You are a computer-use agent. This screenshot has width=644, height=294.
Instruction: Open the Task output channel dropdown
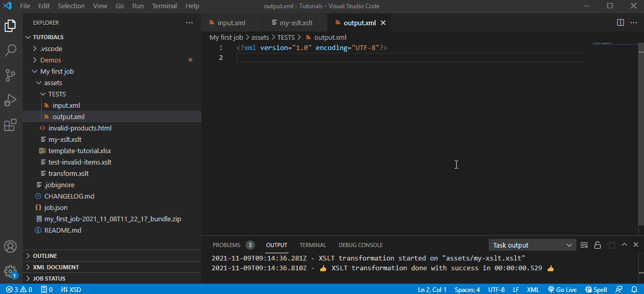(x=532, y=245)
